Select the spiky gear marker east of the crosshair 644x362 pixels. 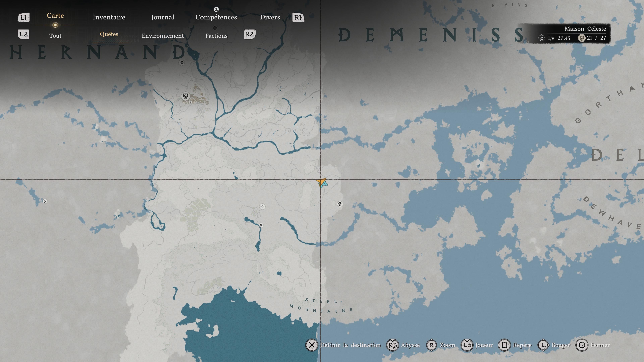pyautogui.click(x=340, y=204)
